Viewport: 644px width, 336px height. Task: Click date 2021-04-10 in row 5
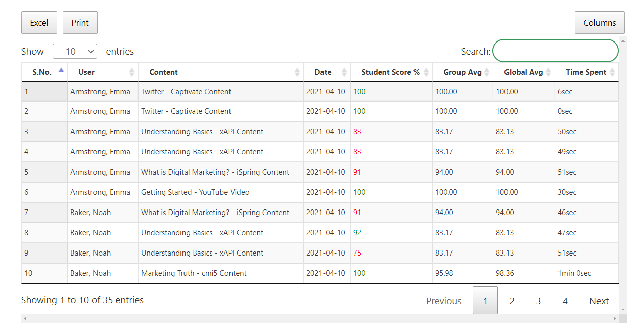point(326,172)
